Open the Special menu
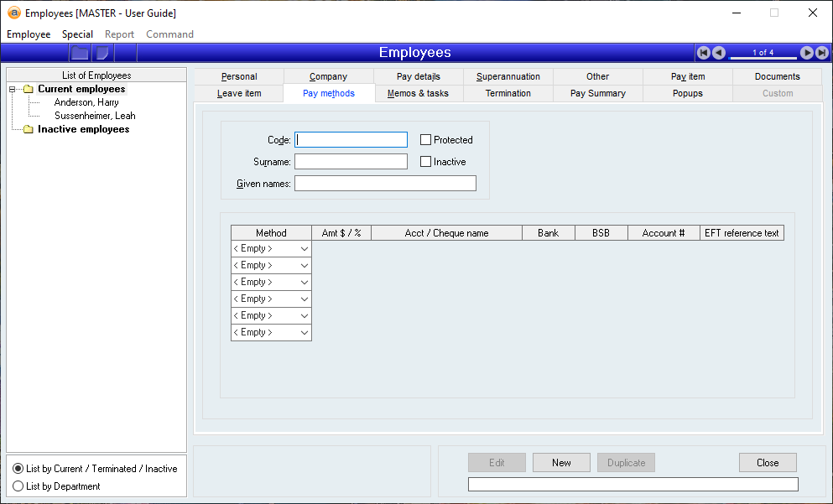Viewport: 833px width, 504px height. tap(77, 34)
